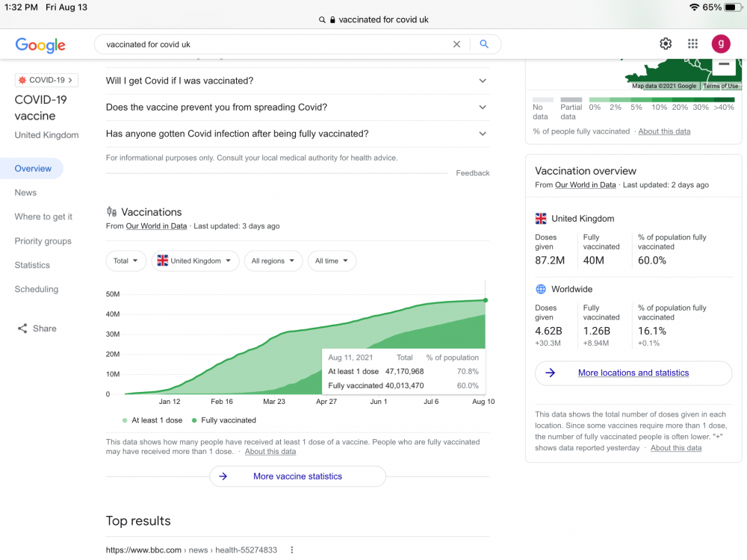Click the blue search magnifier icon
This screenshot has height=560, width=747.
pyautogui.click(x=484, y=44)
